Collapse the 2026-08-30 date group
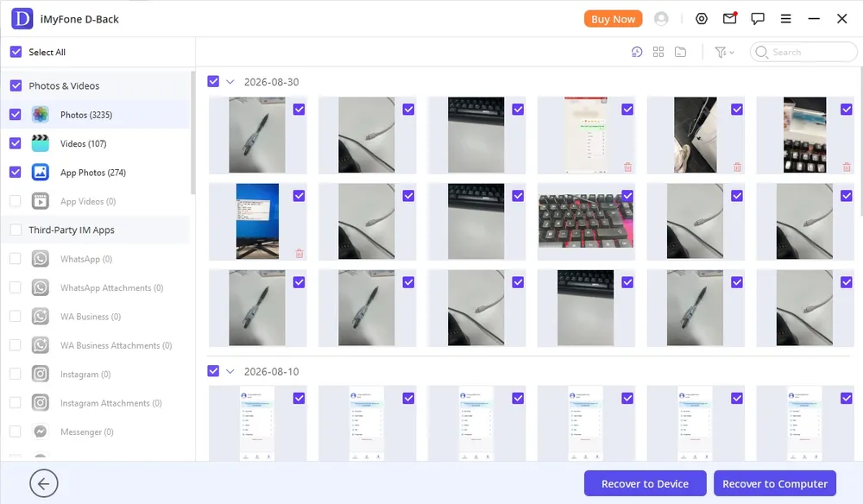 (230, 82)
